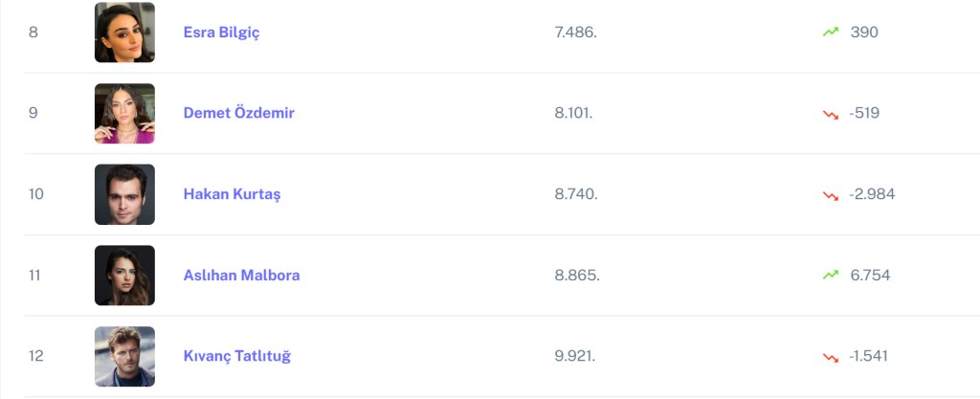Select the Kıvanç Tatlıtuğ name link

(236, 356)
